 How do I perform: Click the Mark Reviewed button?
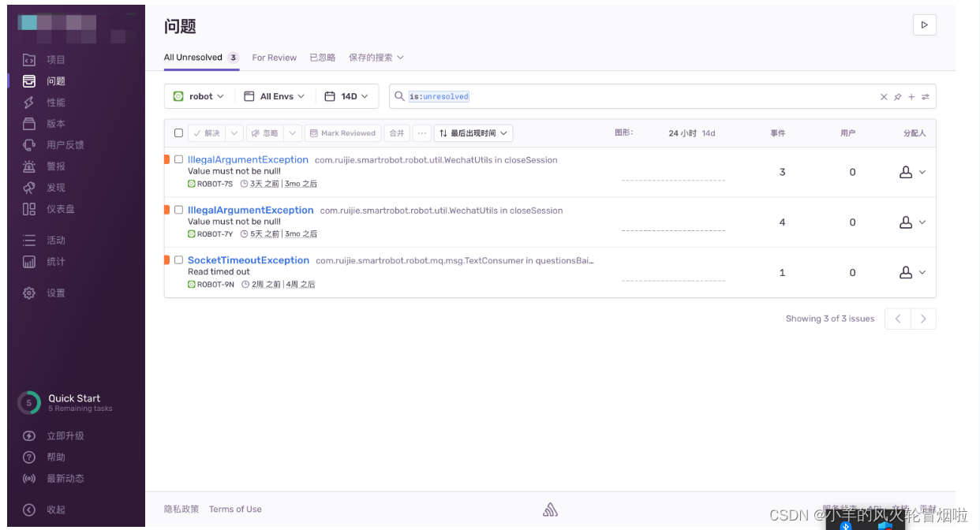342,133
